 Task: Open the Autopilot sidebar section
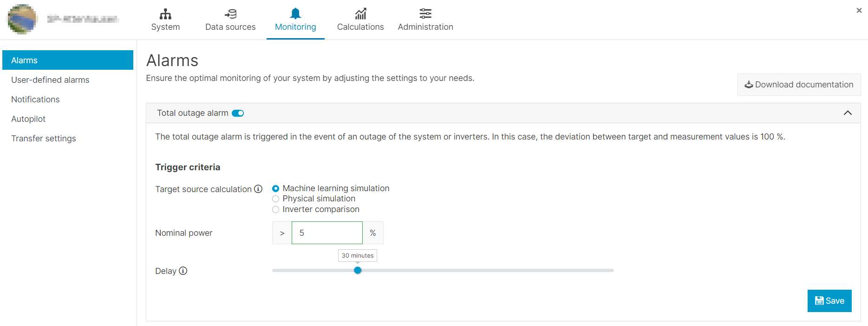pos(28,119)
